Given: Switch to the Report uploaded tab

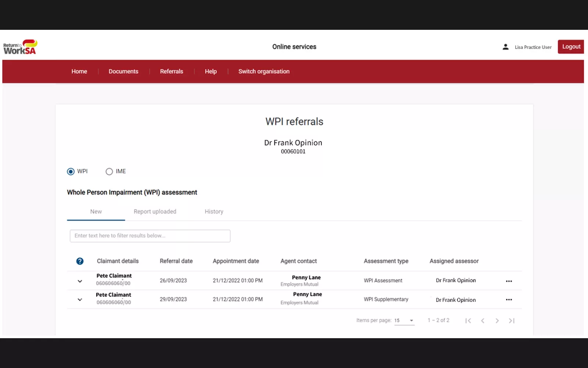Looking at the screenshot, I should (155, 212).
